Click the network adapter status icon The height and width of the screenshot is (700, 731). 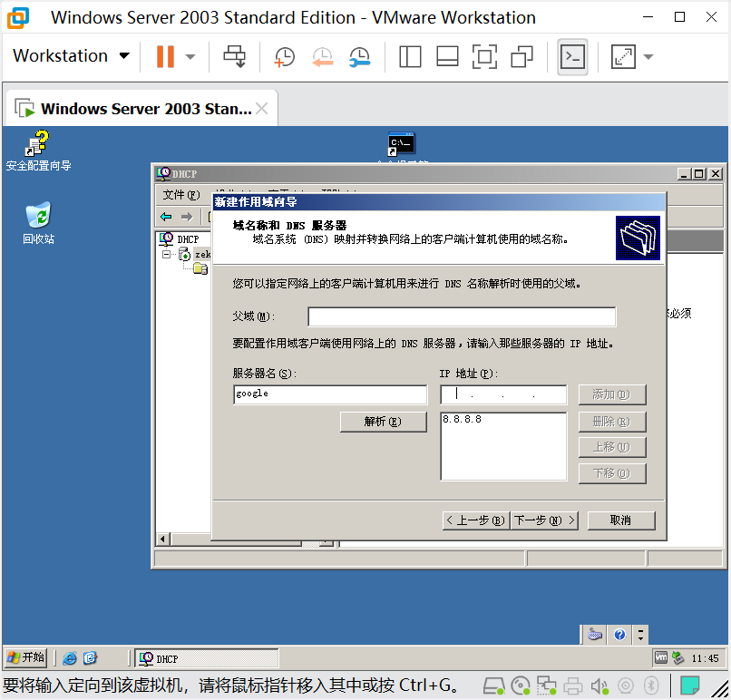[x=546, y=685]
